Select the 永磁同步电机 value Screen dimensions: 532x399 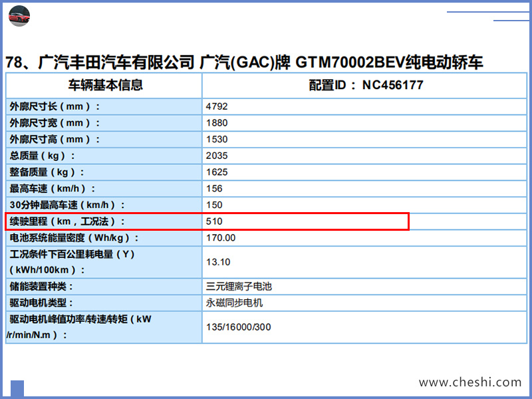[x=234, y=303]
